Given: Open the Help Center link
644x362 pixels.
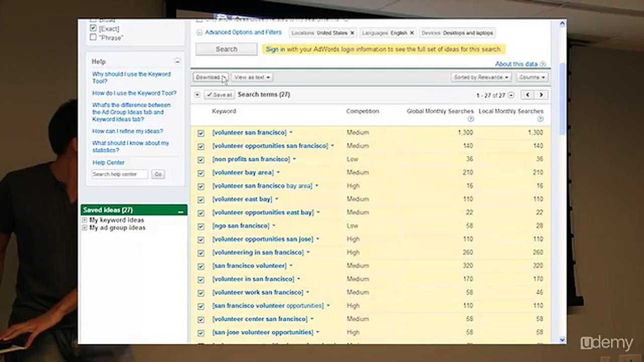Looking at the screenshot, I should click(x=108, y=163).
